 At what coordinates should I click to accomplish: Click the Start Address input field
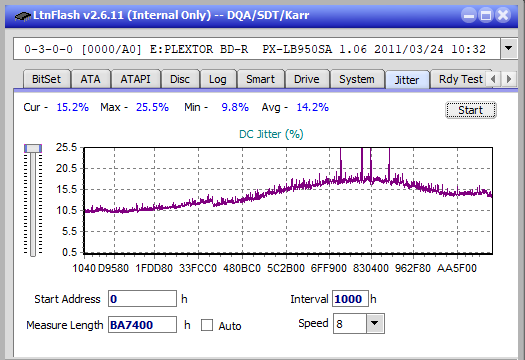(x=142, y=299)
